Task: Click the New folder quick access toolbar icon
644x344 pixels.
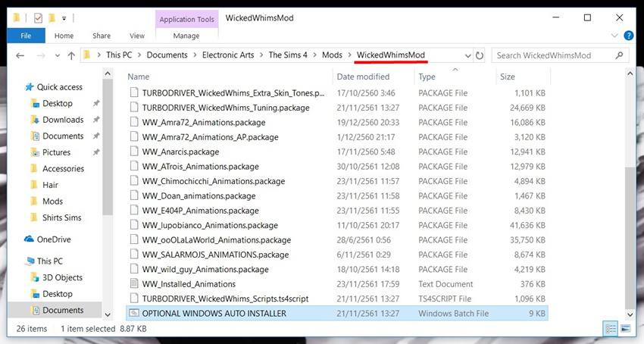Action: pos(52,18)
